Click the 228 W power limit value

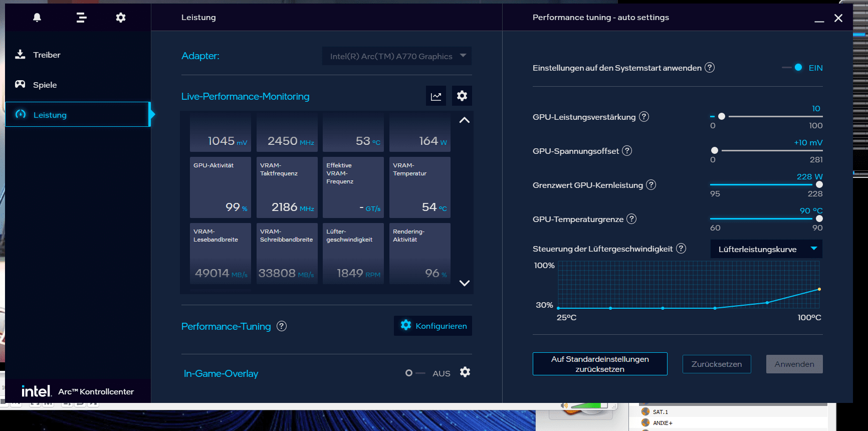[x=810, y=176]
